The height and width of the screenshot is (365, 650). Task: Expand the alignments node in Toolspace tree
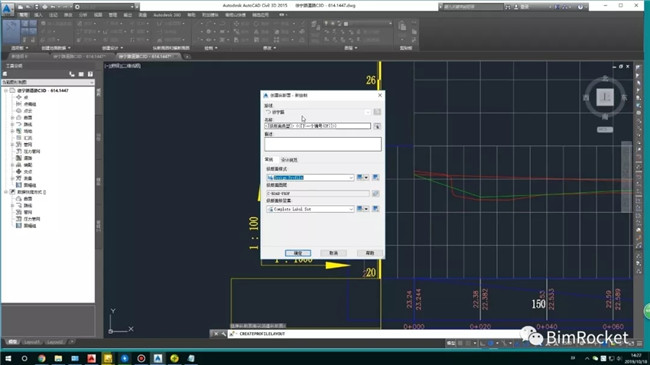click(x=12, y=124)
